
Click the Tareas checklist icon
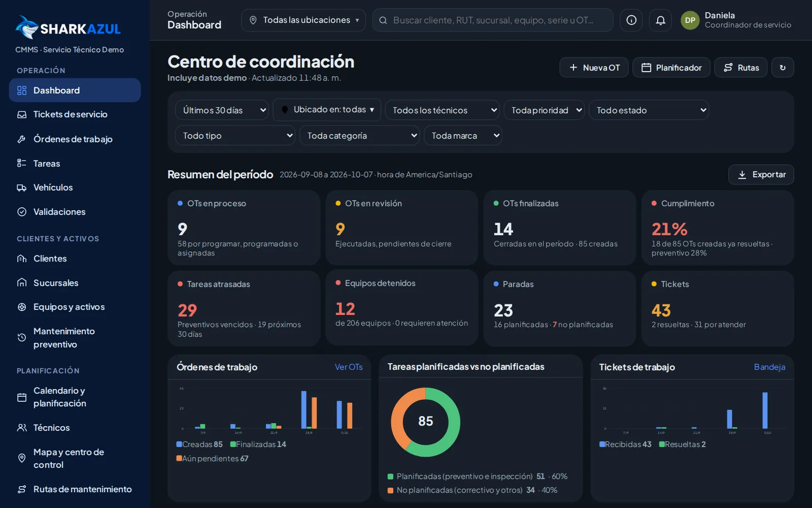(x=22, y=164)
